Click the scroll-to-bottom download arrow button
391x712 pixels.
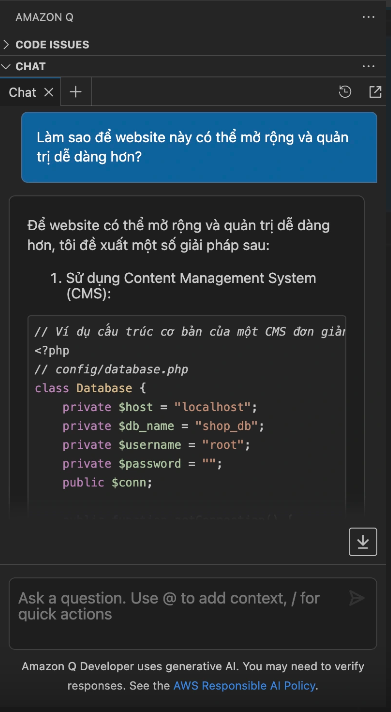coord(363,542)
